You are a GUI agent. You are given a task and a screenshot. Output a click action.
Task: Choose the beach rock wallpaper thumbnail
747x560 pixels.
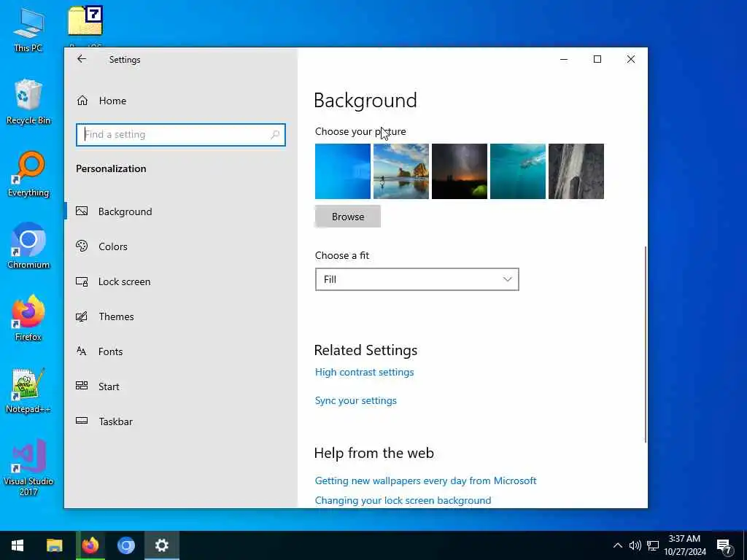coord(401,171)
